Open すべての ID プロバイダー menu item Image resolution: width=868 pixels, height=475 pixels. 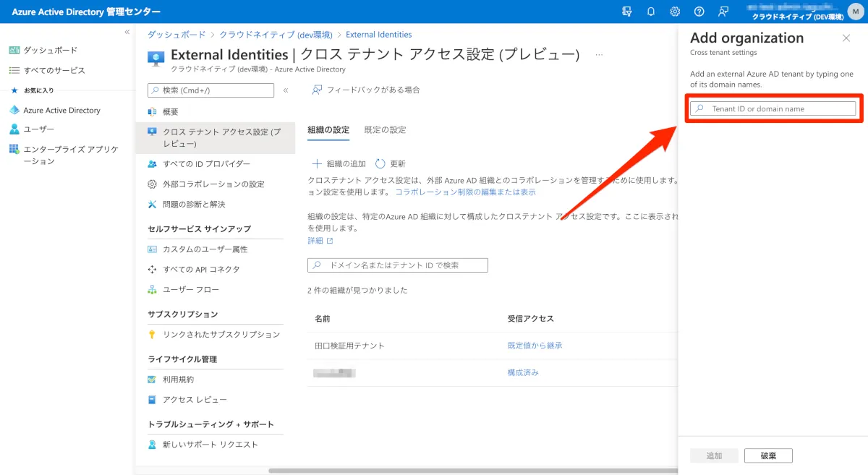tap(206, 164)
